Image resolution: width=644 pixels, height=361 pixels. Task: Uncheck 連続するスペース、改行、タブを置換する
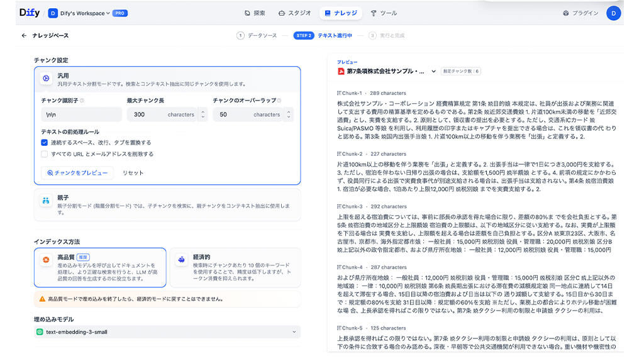44,143
